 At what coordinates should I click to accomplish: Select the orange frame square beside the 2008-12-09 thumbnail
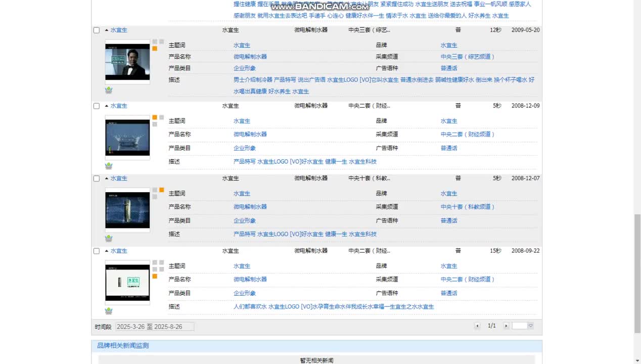point(155,117)
